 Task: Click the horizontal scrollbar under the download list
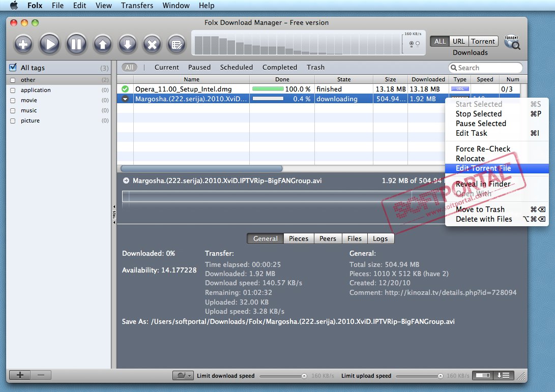[x=201, y=168]
